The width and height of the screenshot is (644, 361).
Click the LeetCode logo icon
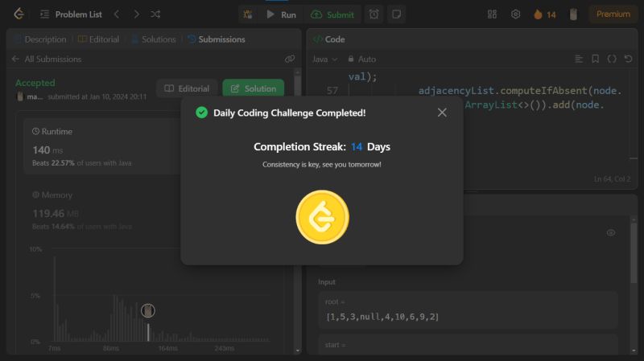point(19,14)
